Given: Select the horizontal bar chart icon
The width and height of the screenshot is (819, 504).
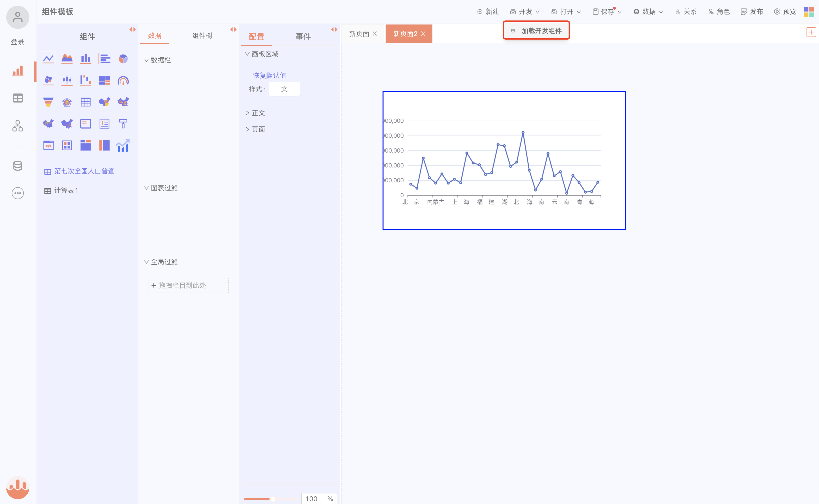Looking at the screenshot, I should tap(104, 59).
